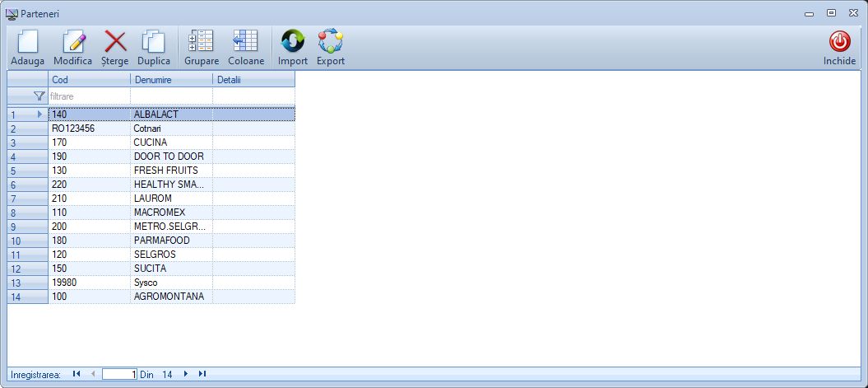
Task: Click code cell 140
Action: [90, 115]
